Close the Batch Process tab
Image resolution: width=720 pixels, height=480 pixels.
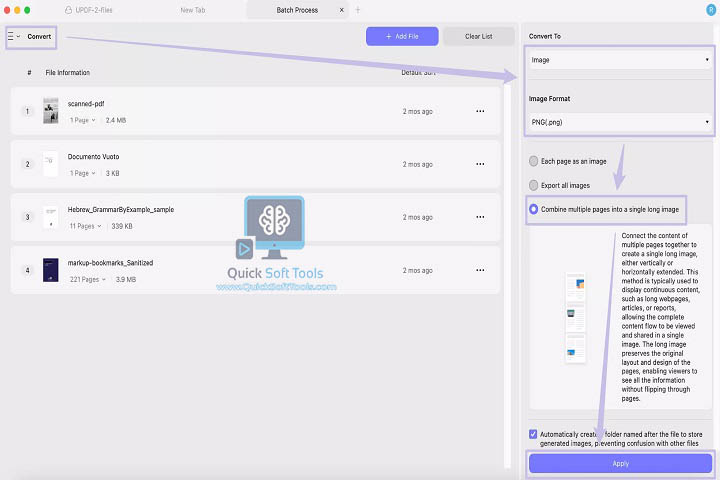pyautogui.click(x=342, y=10)
